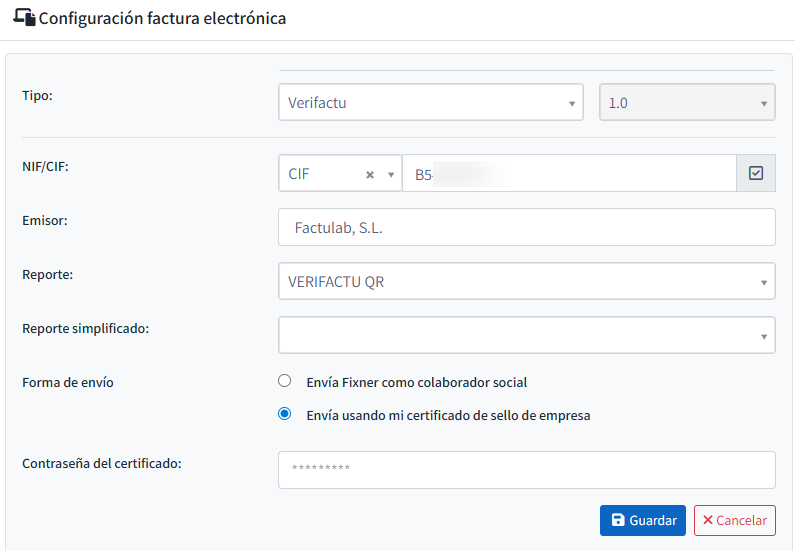Click the 'Configuración factura electrónica' page title

(x=162, y=18)
